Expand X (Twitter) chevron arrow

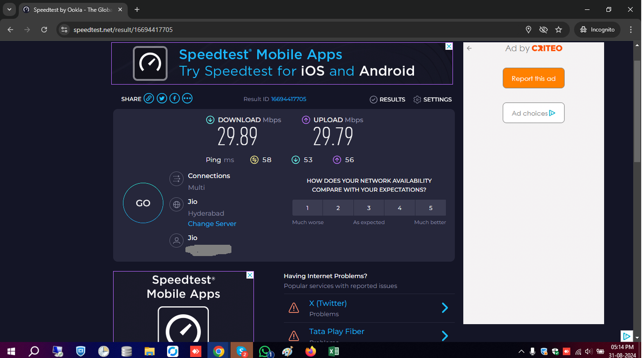coord(445,308)
